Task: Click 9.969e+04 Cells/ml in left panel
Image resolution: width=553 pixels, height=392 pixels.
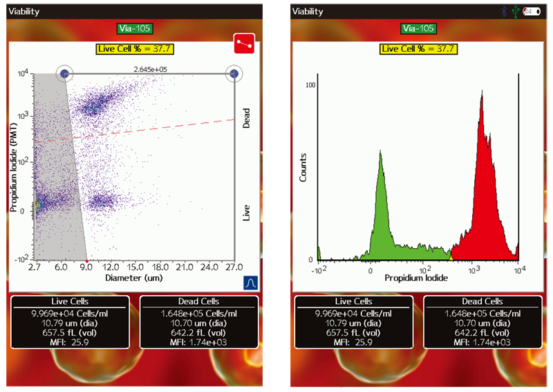Action: [x=70, y=313]
